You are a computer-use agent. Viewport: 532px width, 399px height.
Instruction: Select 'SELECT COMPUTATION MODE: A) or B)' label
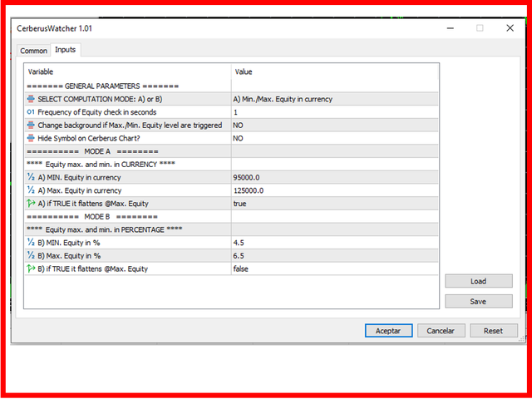pyautogui.click(x=100, y=99)
